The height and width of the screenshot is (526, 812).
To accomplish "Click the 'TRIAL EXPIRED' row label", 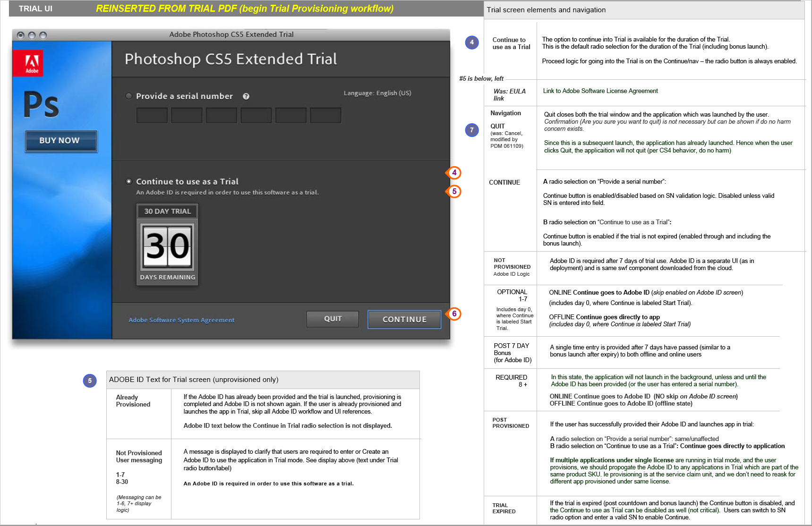I will [x=504, y=508].
